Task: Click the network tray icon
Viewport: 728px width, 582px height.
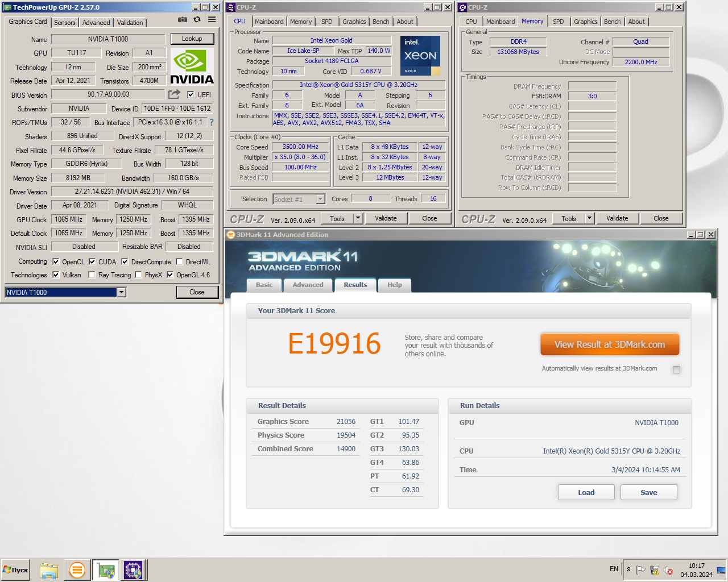Action: coord(655,570)
